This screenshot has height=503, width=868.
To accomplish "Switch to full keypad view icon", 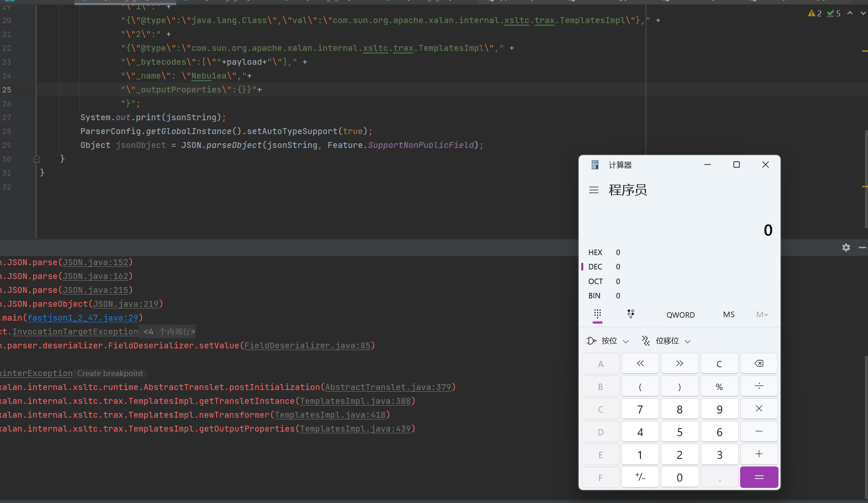I will pos(597,314).
